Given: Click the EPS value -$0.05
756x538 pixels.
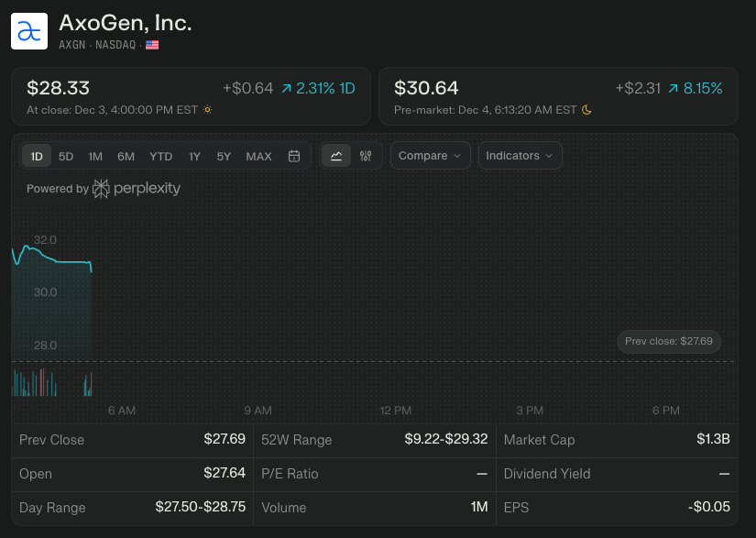Looking at the screenshot, I should coord(708,507).
